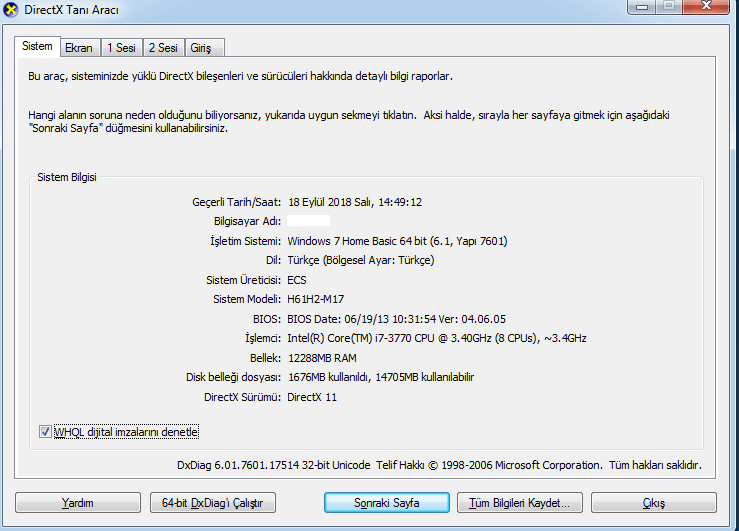Screen dimensions: 739x531
Task: Click the maximize button in title bar
Action: pos(669,6)
